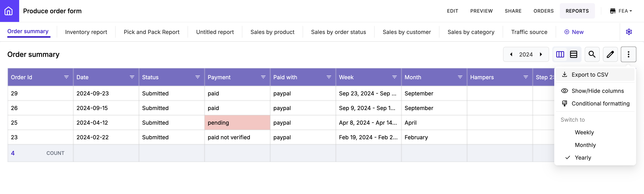Click the pink pending payment cell
This screenshot has height=194, width=644.
237,122
